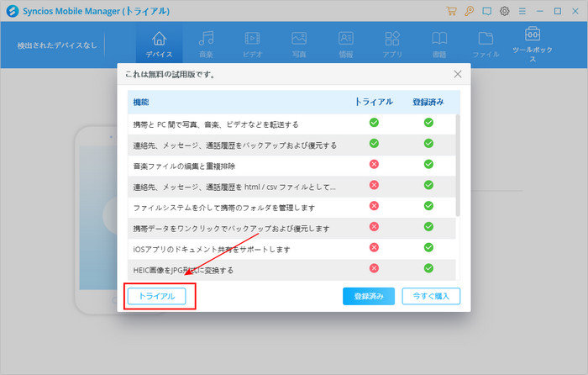588x375 pixels.
Task: Click 検出されたデバイスなし device label
Action: [57, 45]
